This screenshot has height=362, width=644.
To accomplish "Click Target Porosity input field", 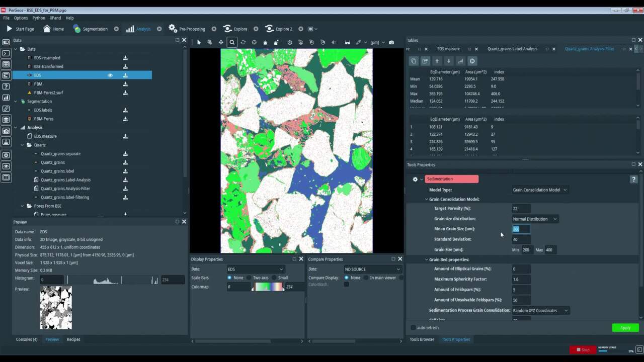I will [521, 209].
